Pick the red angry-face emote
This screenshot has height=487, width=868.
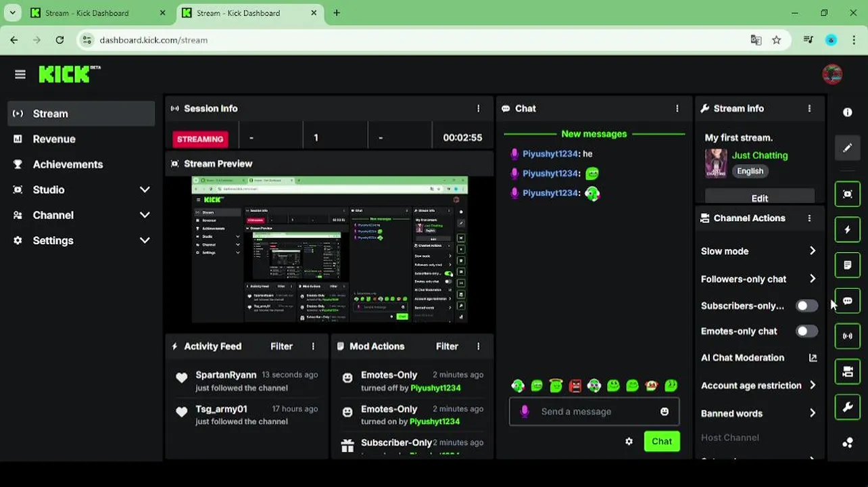click(x=575, y=386)
